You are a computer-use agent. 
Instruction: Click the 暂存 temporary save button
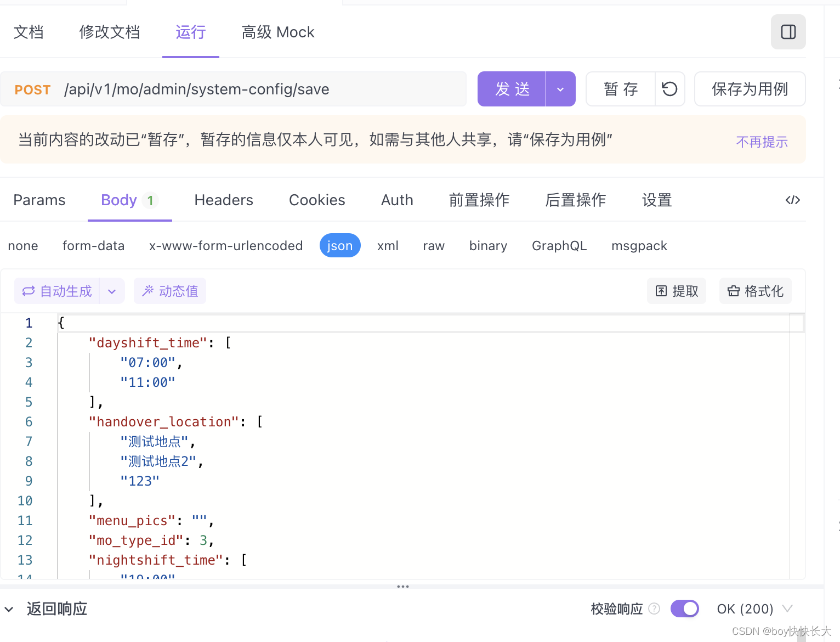621,89
